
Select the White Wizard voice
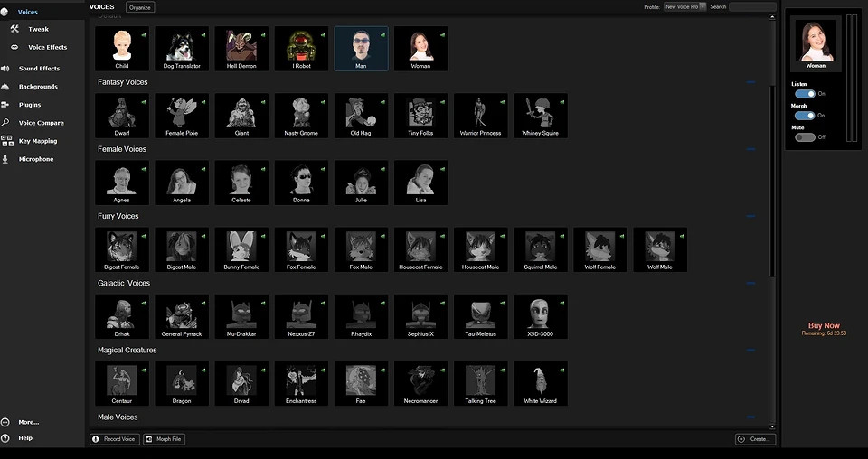click(x=540, y=381)
